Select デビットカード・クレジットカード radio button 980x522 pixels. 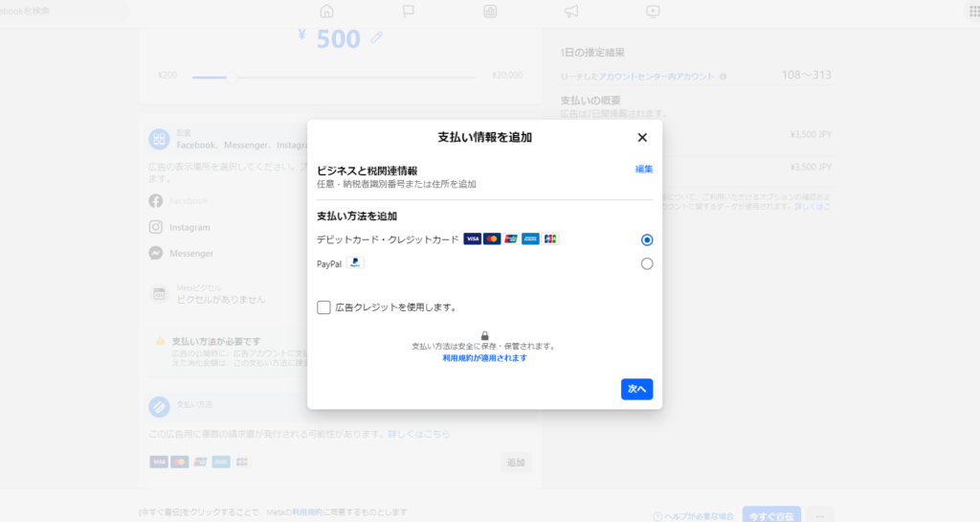[x=647, y=239]
